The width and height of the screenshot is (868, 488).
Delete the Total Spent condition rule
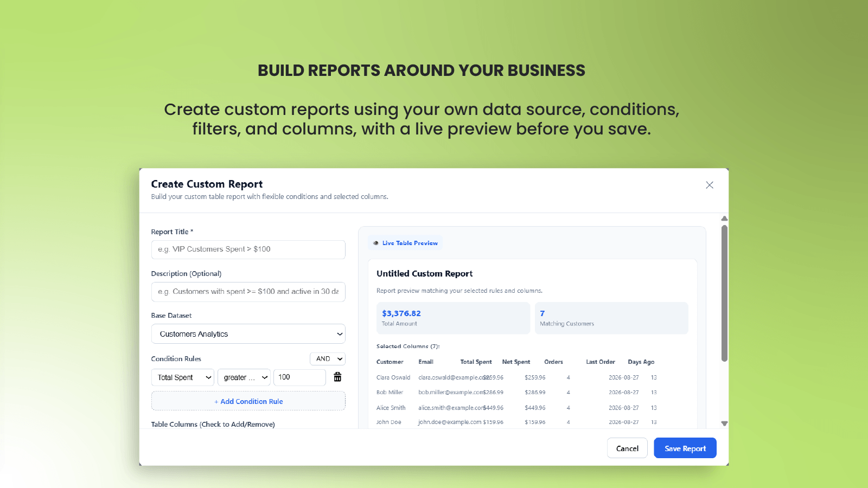tap(337, 377)
